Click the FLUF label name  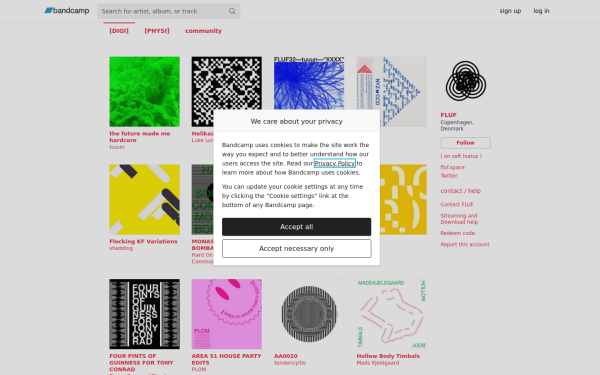(x=448, y=115)
